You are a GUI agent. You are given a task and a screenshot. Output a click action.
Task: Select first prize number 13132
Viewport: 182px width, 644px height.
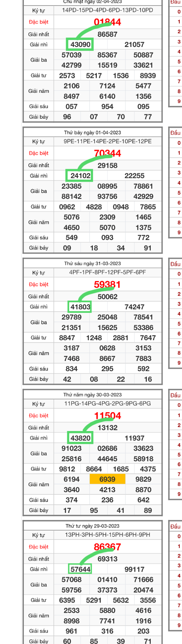107,428
